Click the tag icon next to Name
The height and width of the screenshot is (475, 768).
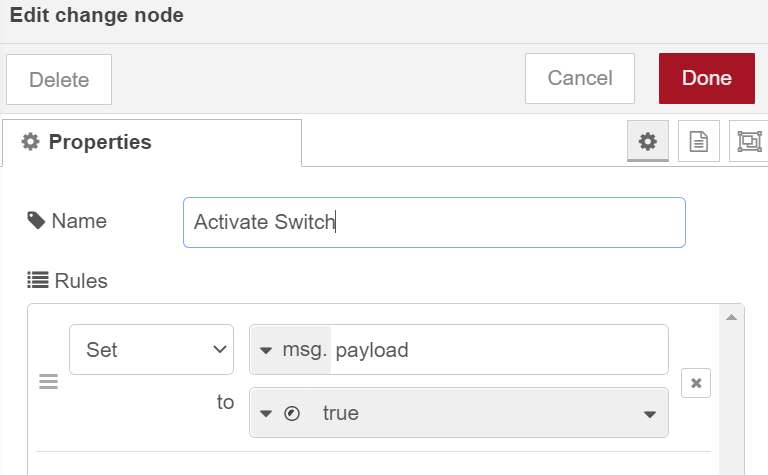[36, 221]
